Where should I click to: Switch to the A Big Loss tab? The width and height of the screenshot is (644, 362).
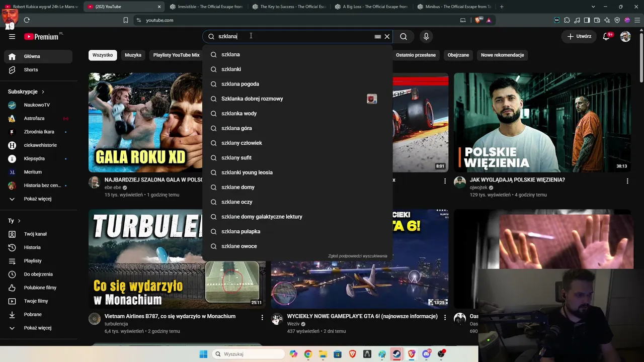[x=371, y=7]
